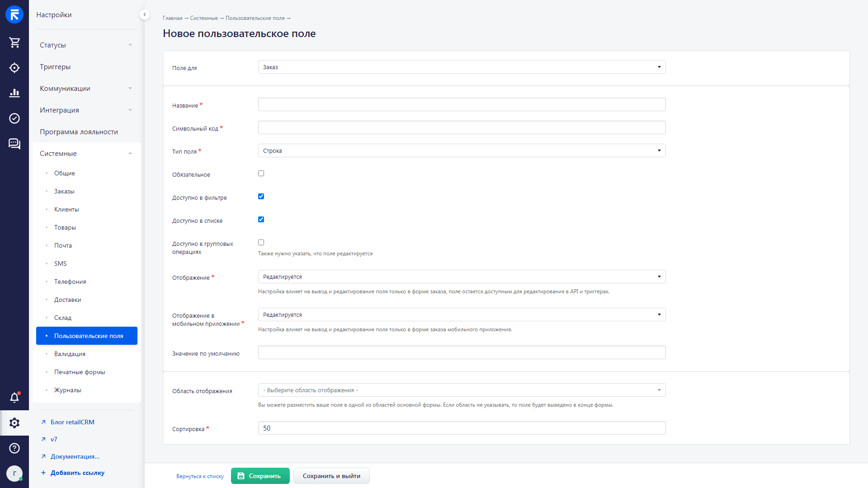Enable the Обязательное checkbox
Image resolution: width=868 pixels, height=488 pixels.
click(261, 174)
